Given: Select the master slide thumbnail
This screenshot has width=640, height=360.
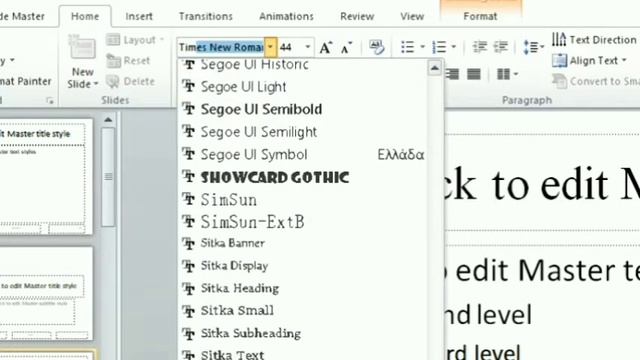Looking at the screenshot, I should click(46, 176).
